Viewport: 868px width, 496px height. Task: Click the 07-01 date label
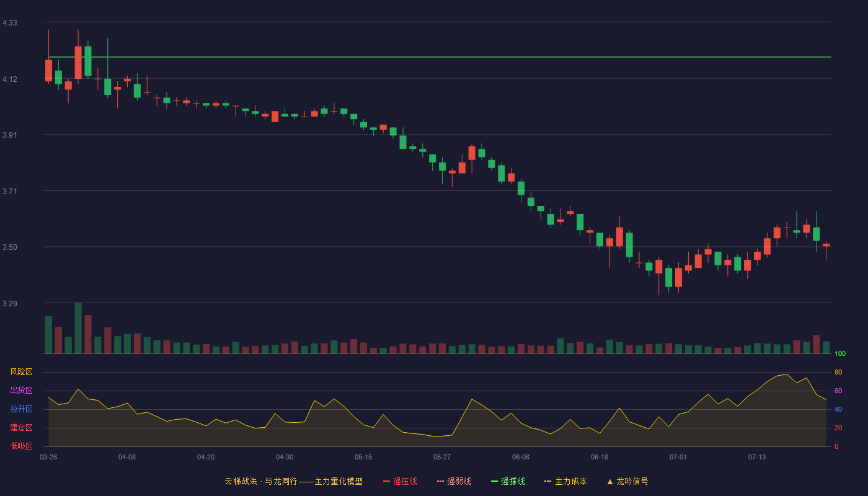[678, 457]
